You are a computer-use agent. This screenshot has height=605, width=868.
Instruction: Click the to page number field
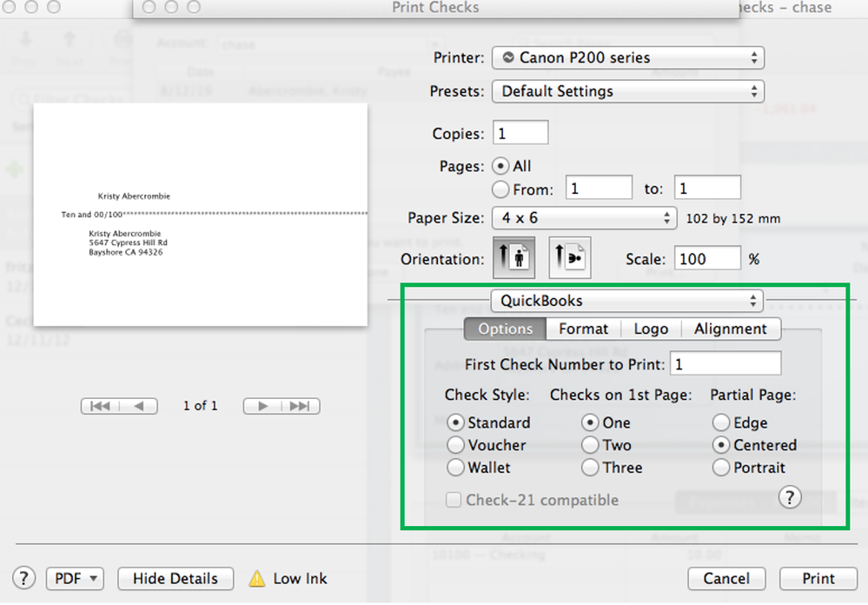[x=707, y=188]
